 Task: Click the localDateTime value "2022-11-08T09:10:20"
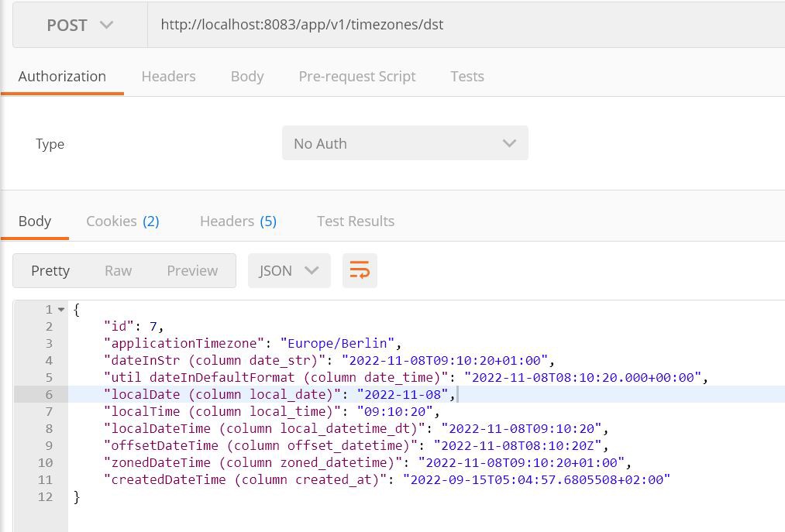(522, 428)
